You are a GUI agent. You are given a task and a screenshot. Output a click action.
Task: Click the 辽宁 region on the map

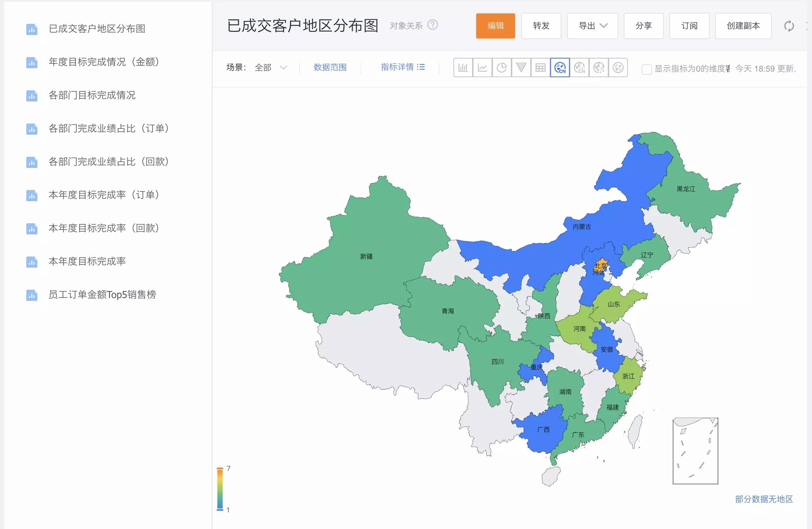point(647,255)
